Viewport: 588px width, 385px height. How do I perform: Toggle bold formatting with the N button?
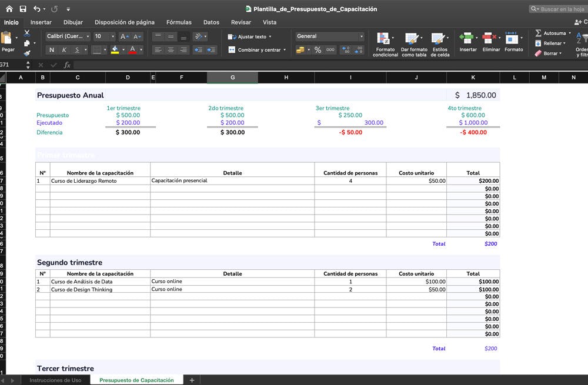click(52, 50)
